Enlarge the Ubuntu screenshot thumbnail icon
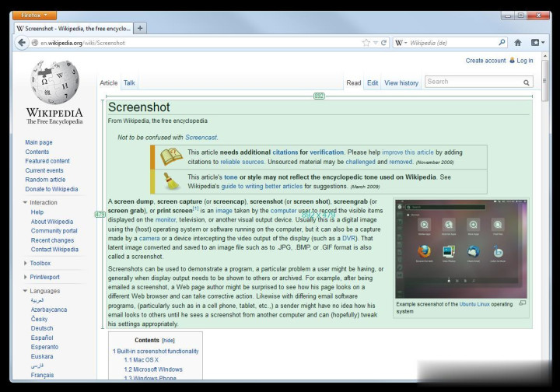560x392 pixels. [523, 303]
